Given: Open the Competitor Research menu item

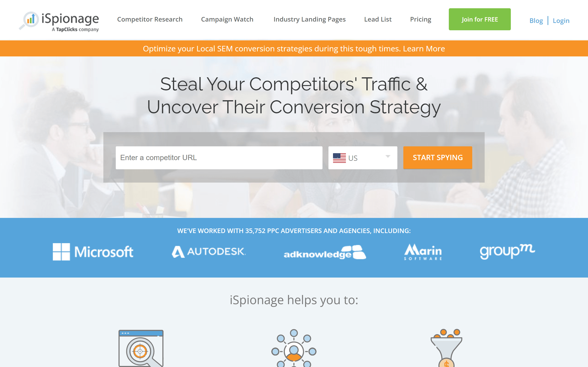Looking at the screenshot, I should (150, 19).
